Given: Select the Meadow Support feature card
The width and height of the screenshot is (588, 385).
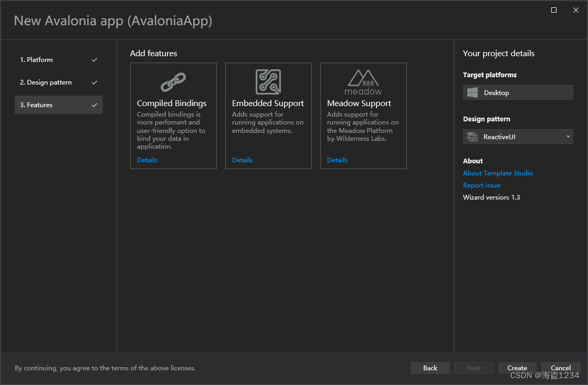Looking at the screenshot, I should (363, 116).
